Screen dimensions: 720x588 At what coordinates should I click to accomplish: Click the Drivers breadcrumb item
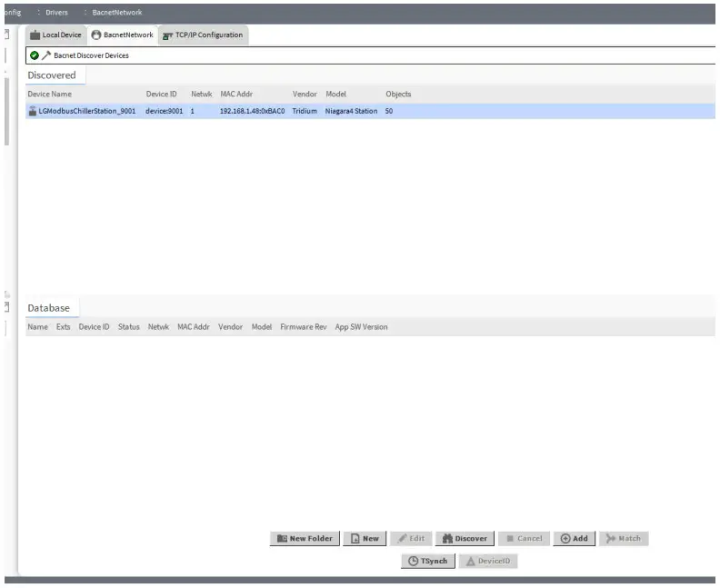[56, 13]
